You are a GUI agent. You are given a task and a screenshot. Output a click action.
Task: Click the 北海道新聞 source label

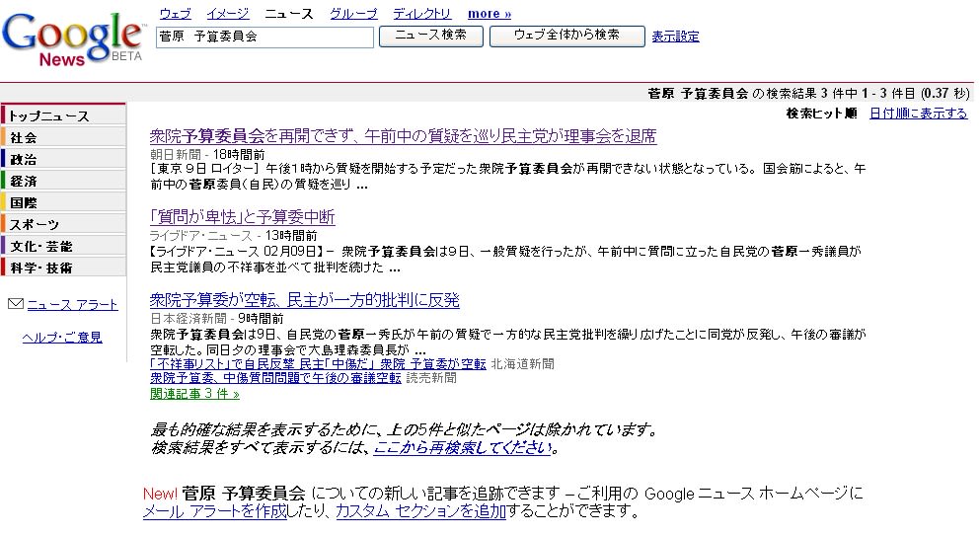[522, 364]
